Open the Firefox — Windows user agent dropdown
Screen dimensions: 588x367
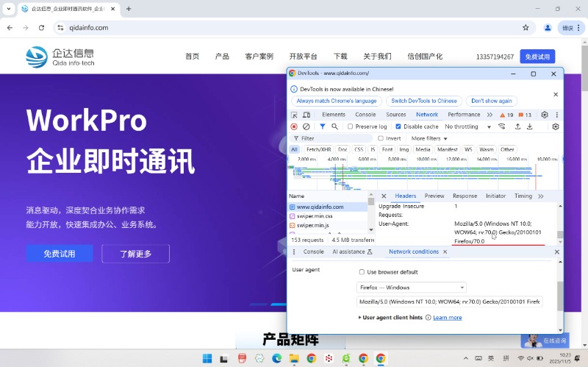click(x=412, y=288)
